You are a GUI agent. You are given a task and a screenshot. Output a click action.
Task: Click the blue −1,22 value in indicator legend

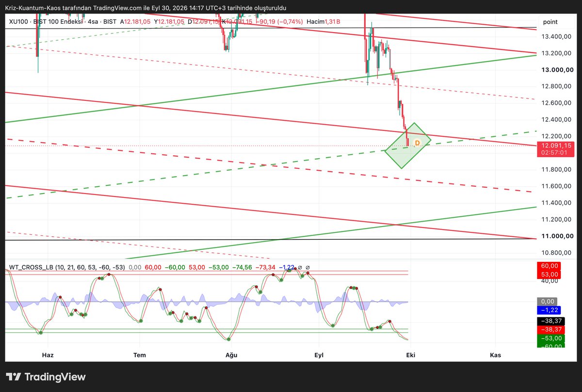(287, 267)
